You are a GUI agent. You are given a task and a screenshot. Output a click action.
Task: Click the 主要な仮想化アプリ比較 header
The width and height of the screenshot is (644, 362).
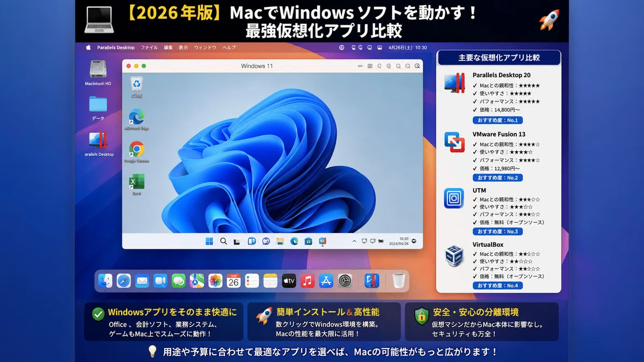[499, 57]
